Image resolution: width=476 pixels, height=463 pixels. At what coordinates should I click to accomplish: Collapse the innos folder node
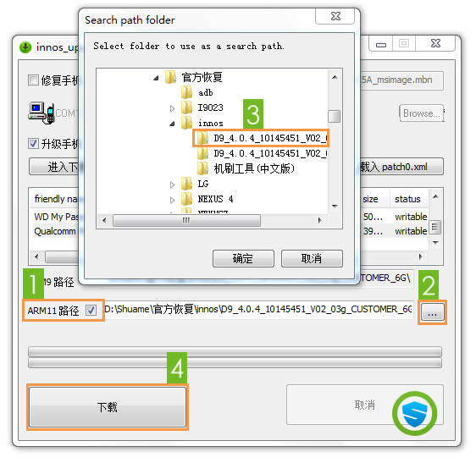172,124
